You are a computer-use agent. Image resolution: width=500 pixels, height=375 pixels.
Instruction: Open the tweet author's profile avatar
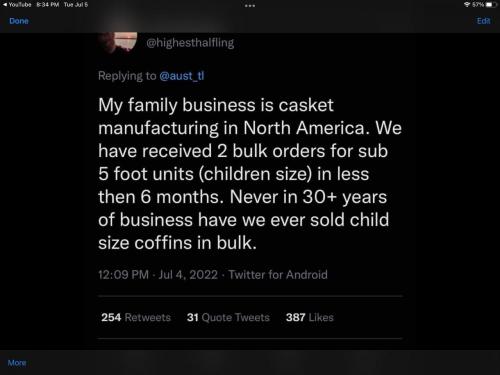(118, 42)
